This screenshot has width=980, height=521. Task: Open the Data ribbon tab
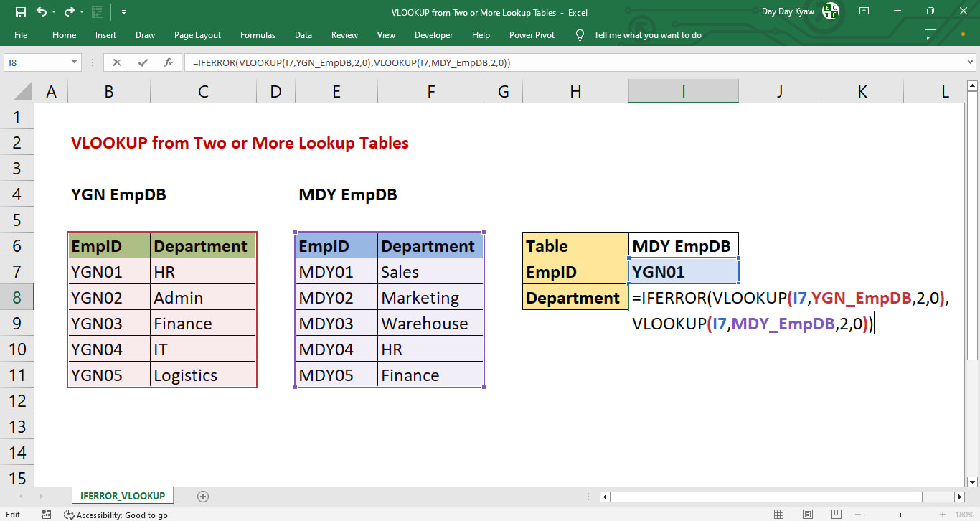click(303, 34)
